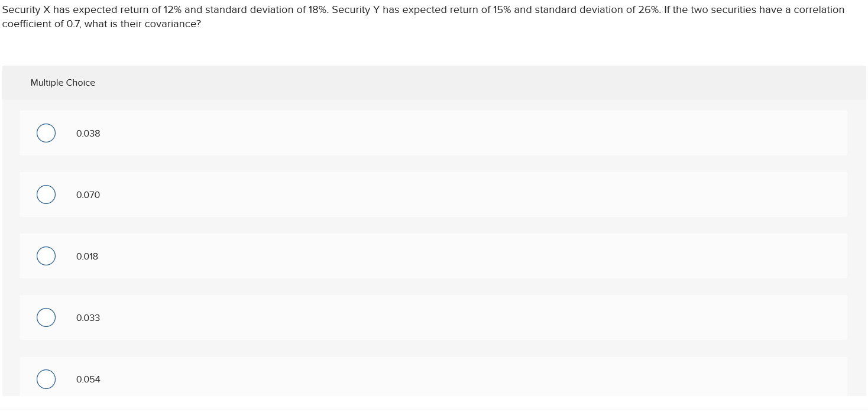This screenshot has height=412, width=868.
Task: Click the text label 0.018
Action: click(x=87, y=256)
